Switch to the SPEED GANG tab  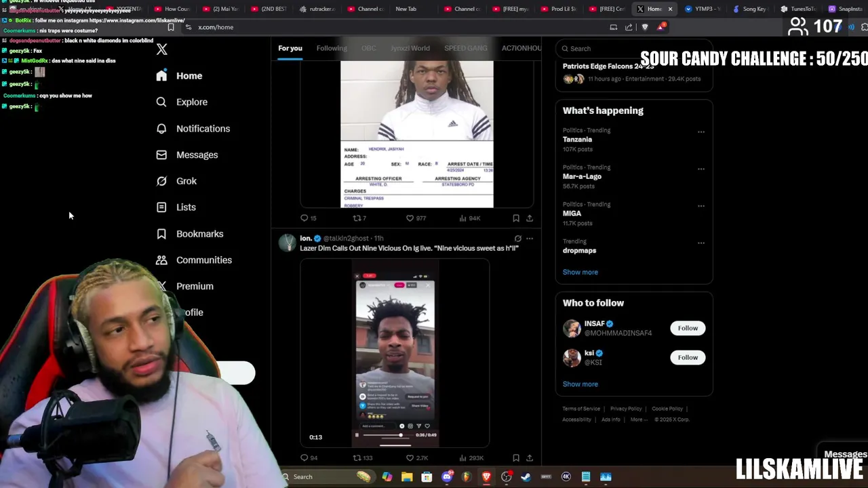(x=466, y=48)
